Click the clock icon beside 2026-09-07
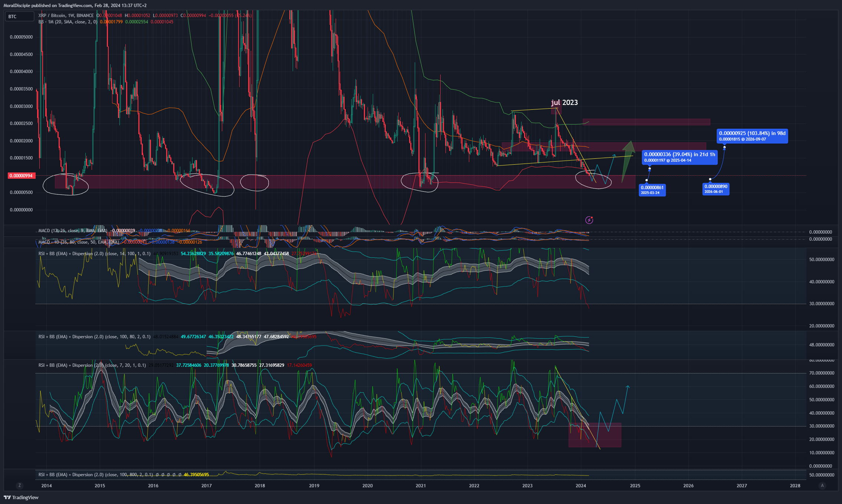Image resolution: width=842 pixels, height=504 pixels. click(x=743, y=139)
